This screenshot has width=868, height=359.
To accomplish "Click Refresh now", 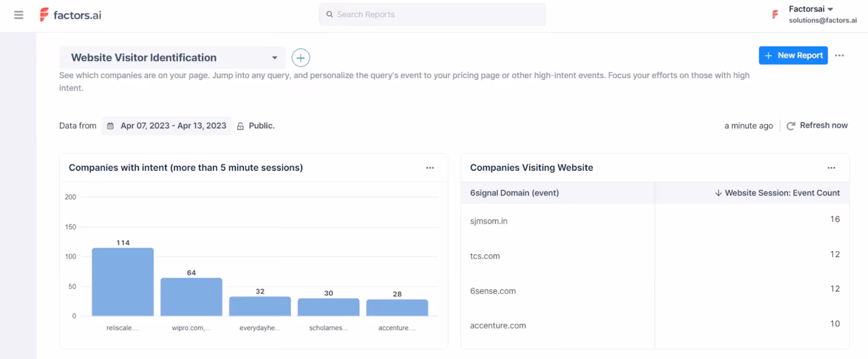I will [x=824, y=125].
